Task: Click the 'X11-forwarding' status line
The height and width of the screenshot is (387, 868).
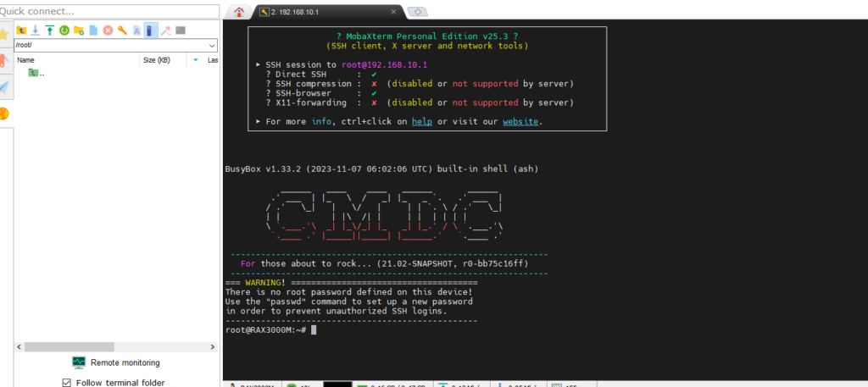Action: point(420,102)
